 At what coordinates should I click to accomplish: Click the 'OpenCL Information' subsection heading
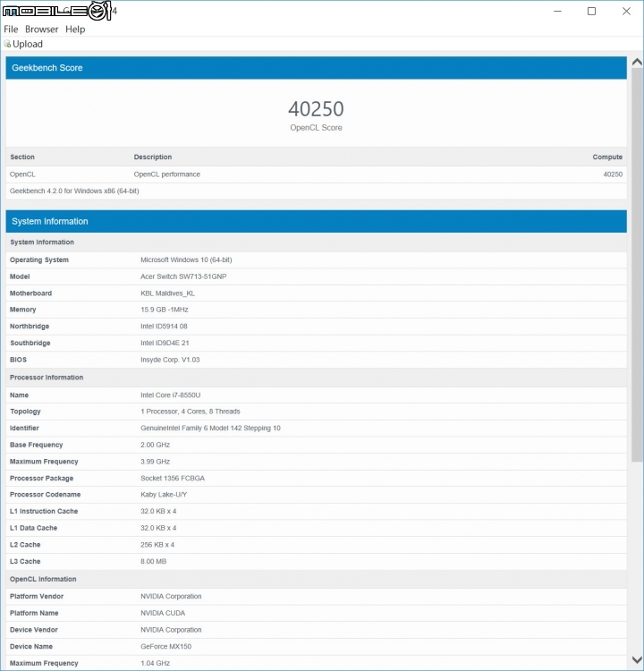tap(43, 579)
